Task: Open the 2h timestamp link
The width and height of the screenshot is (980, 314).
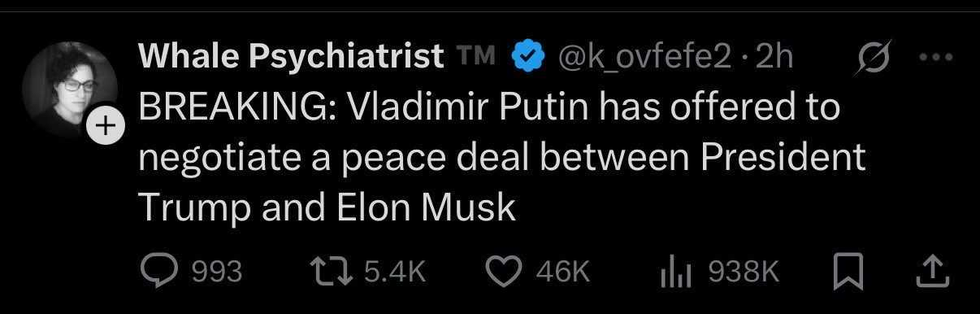Action: coord(773,56)
